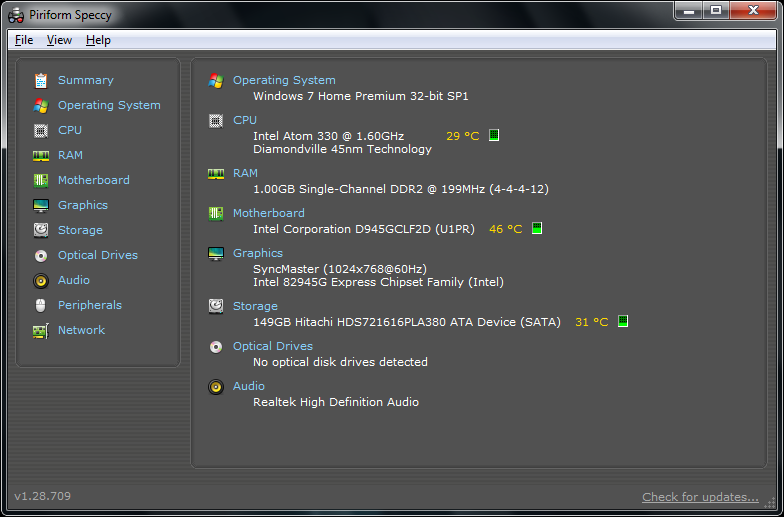Click the Storage hard drive icon in sidebar
Viewport: 784px width, 517px height.
tap(40, 230)
